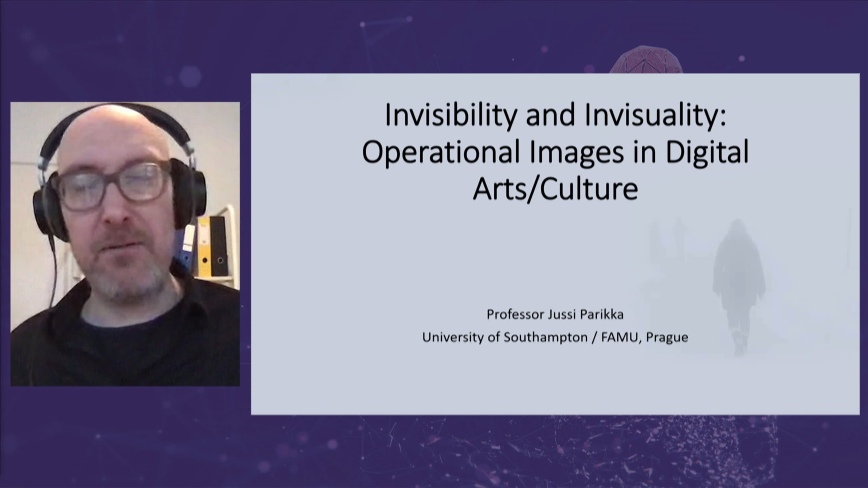Click the "University of Southampton" text
Screen dimensions: 868x488
pos(505,337)
